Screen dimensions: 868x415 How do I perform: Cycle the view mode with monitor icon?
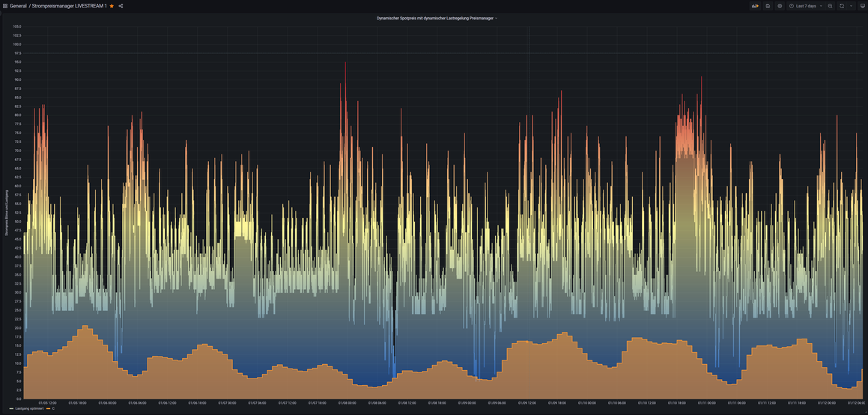pyautogui.click(x=862, y=5)
